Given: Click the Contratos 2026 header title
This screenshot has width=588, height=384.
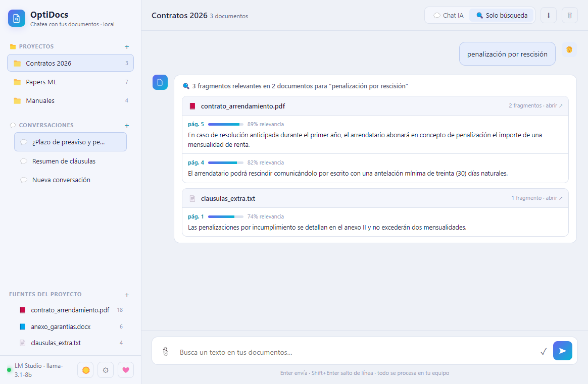Looking at the screenshot, I should 179,15.
